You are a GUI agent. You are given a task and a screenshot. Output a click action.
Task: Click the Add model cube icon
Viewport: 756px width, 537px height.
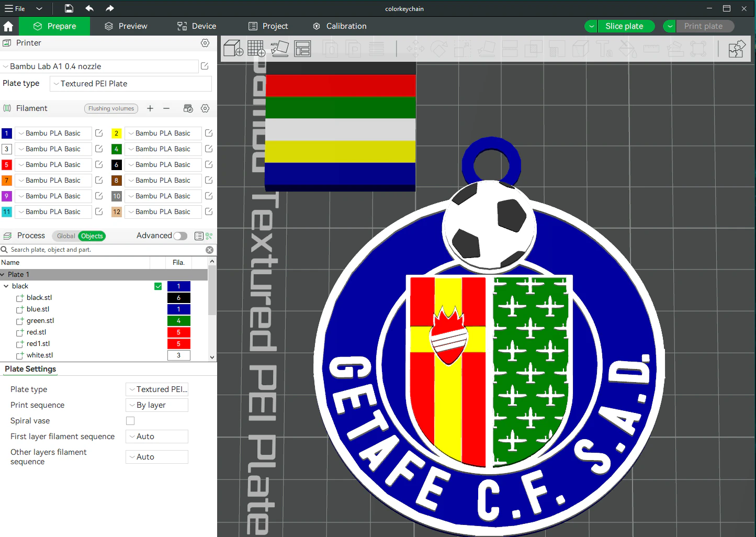(233, 49)
